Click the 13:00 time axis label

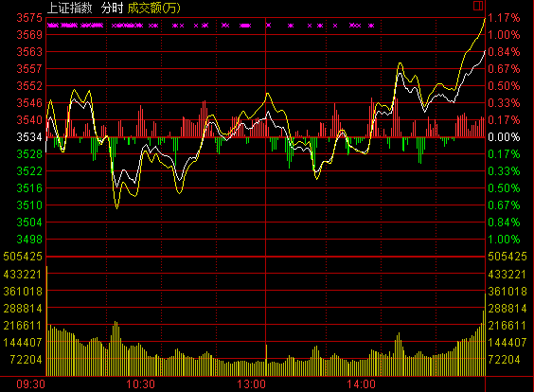click(x=251, y=384)
